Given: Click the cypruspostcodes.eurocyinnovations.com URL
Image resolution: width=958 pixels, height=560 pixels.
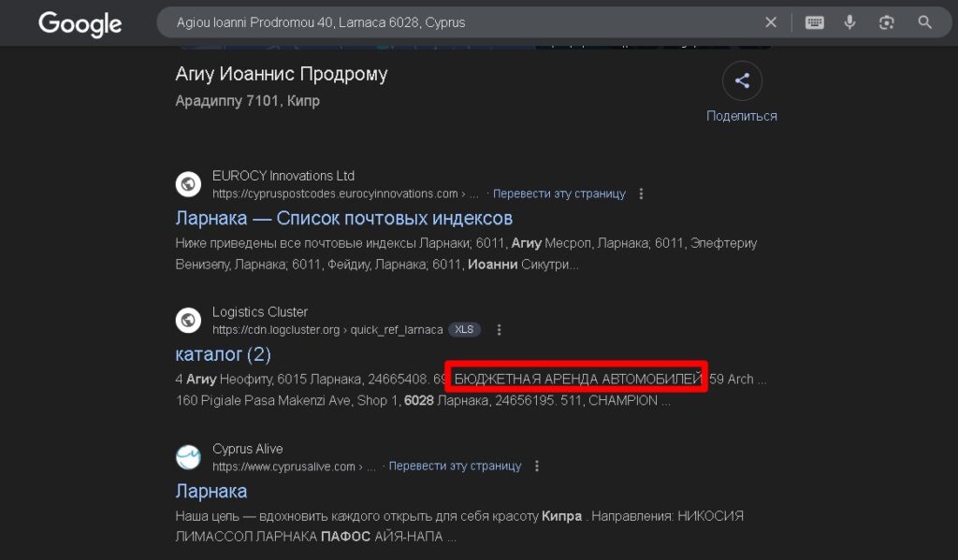Looking at the screenshot, I should click(346, 194).
